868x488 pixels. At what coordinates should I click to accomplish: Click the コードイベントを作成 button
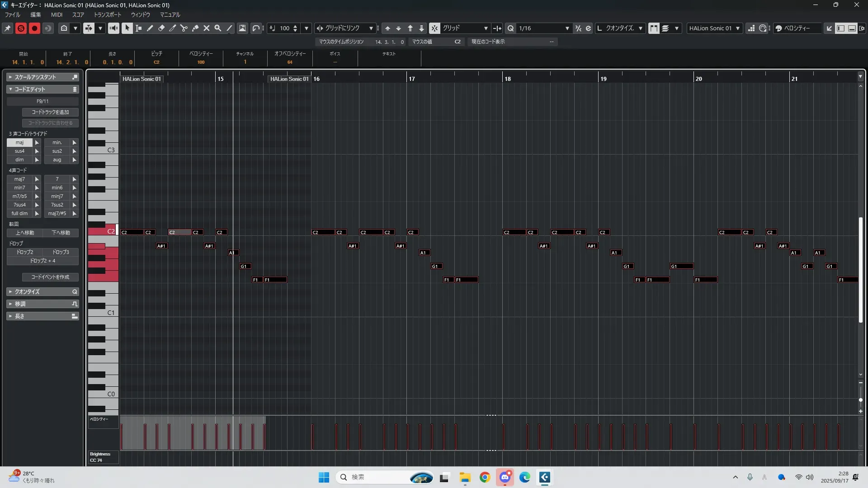50,277
